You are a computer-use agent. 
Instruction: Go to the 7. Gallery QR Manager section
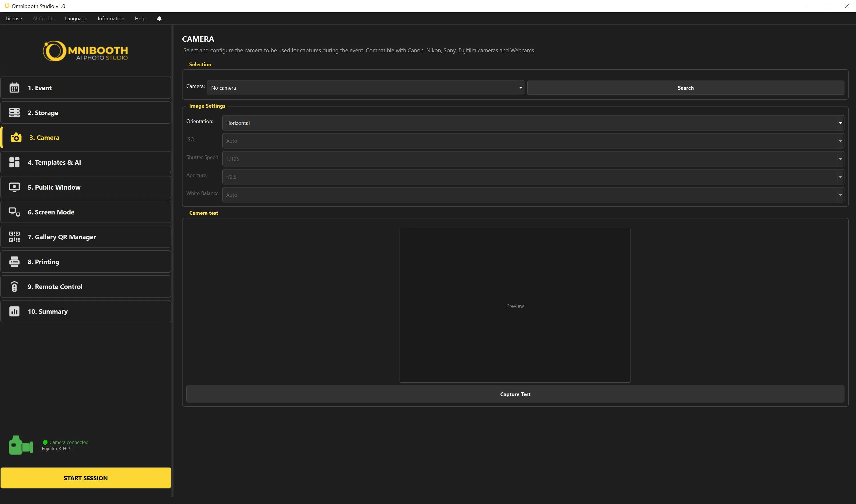86,237
